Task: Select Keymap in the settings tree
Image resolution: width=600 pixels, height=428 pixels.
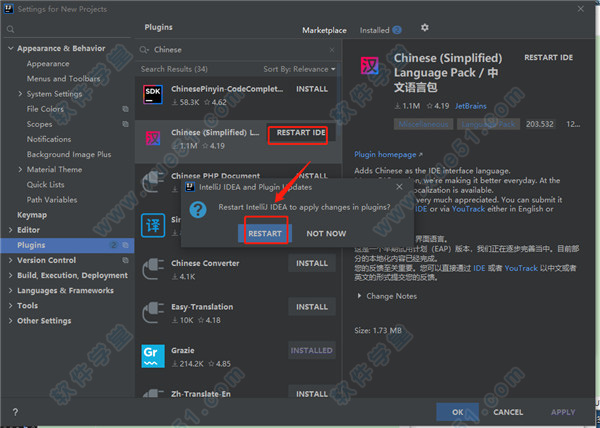Action: coord(32,215)
